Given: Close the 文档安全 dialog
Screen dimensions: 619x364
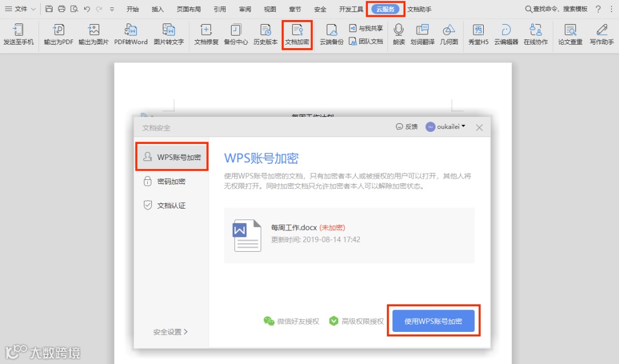Looking at the screenshot, I should point(479,127).
